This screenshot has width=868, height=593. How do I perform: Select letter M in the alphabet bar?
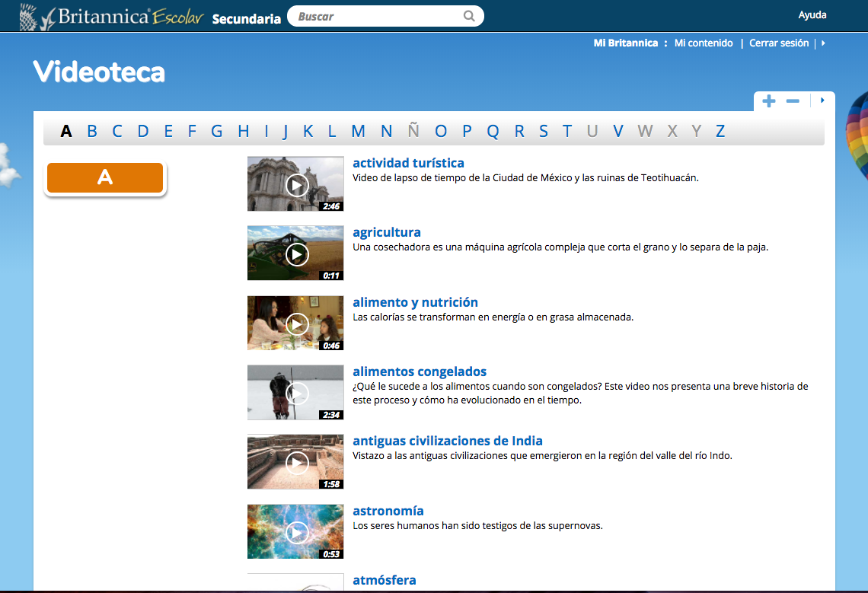coord(358,131)
